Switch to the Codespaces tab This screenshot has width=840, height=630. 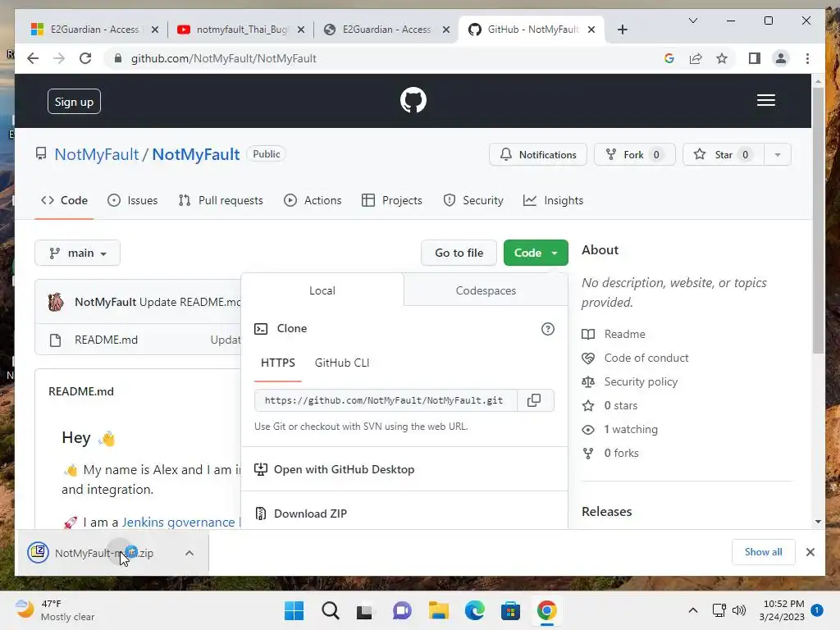(x=486, y=290)
